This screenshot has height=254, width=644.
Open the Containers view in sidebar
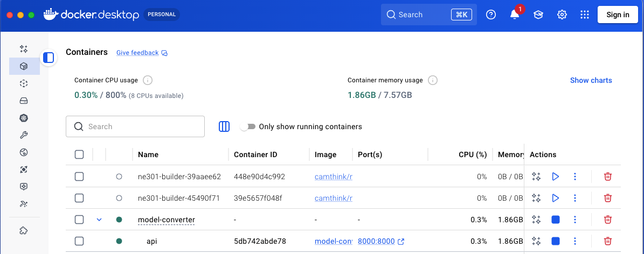[x=24, y=66]
